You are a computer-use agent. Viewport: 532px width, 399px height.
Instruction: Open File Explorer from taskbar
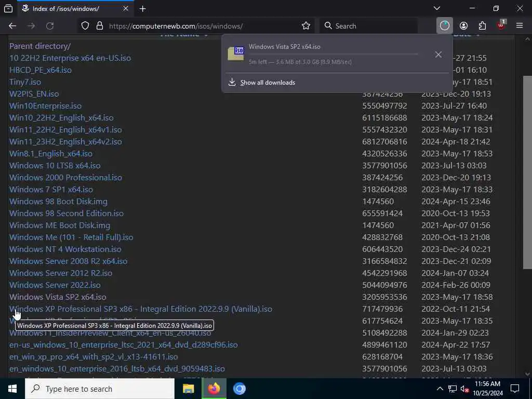pos(188,389)
